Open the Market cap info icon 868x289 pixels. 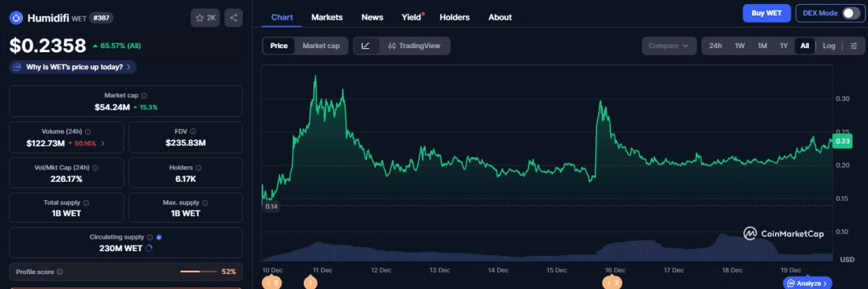click(x=144, y=96)
